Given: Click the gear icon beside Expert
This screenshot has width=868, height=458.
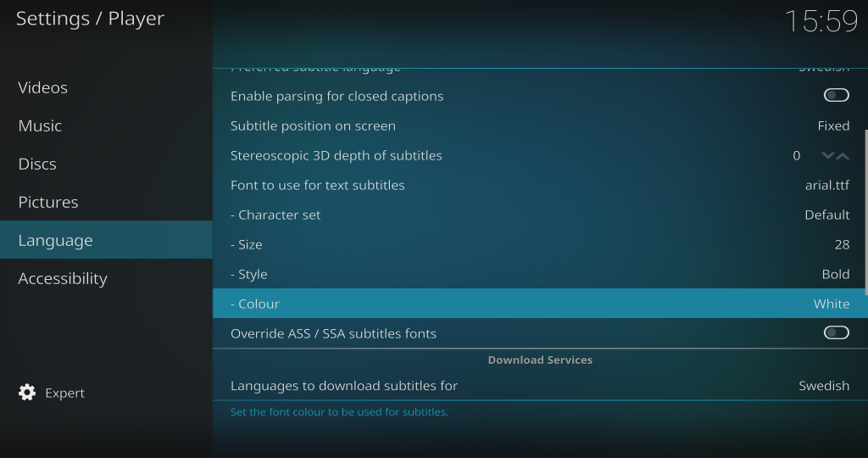Looking at the screenshot, I should coord(27,393).
